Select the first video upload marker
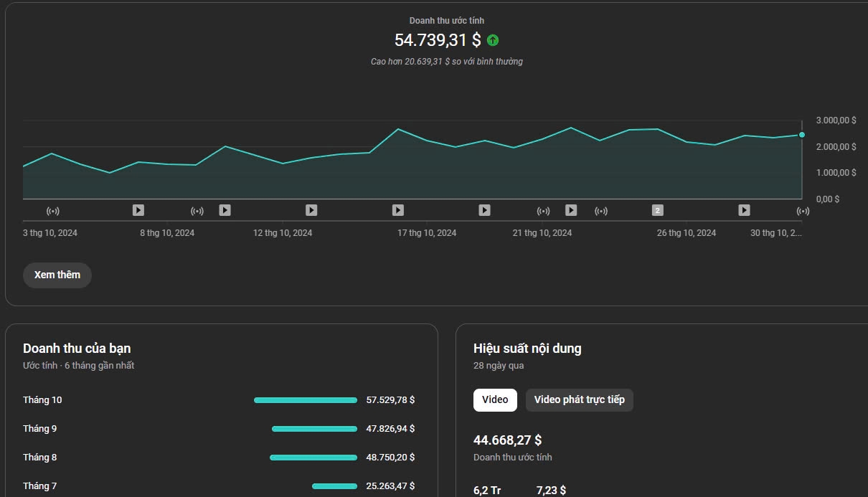Screen dimensions: 868x497 [138, 210]
